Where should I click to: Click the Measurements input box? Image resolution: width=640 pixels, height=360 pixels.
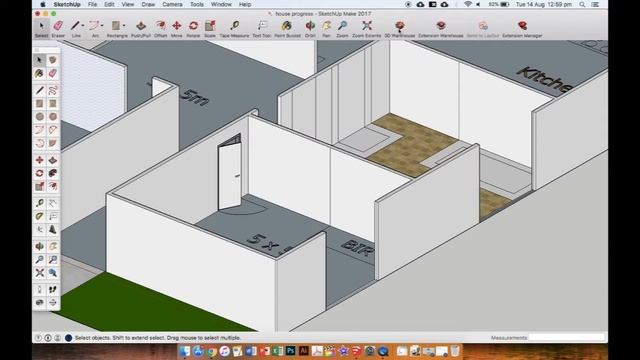click(567, 338)
